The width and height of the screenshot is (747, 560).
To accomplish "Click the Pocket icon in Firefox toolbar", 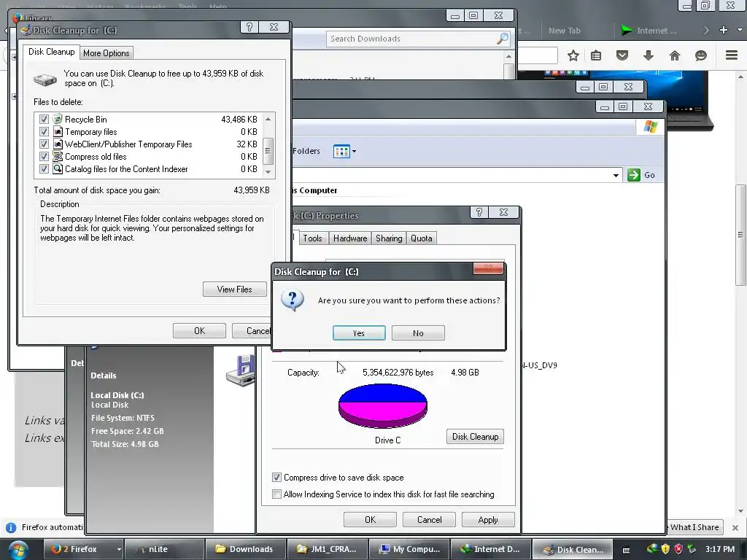I will click(x=622, y=55).
